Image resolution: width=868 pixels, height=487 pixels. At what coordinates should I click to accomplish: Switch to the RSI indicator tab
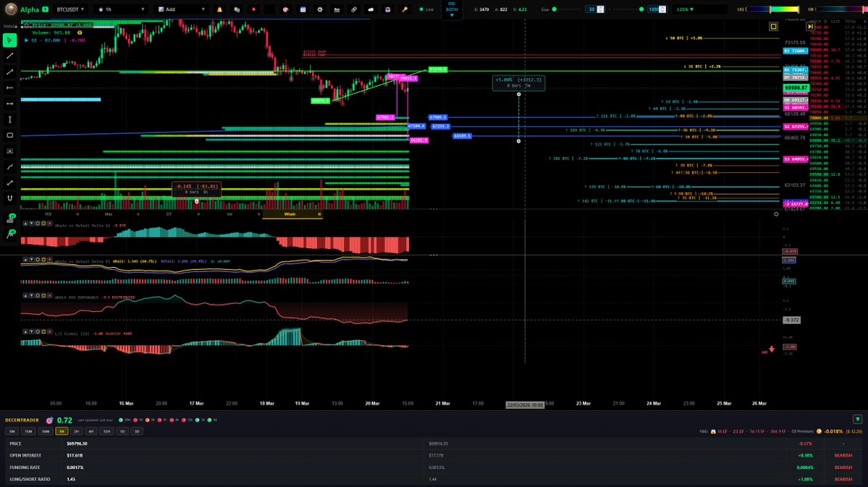point(49,214)
